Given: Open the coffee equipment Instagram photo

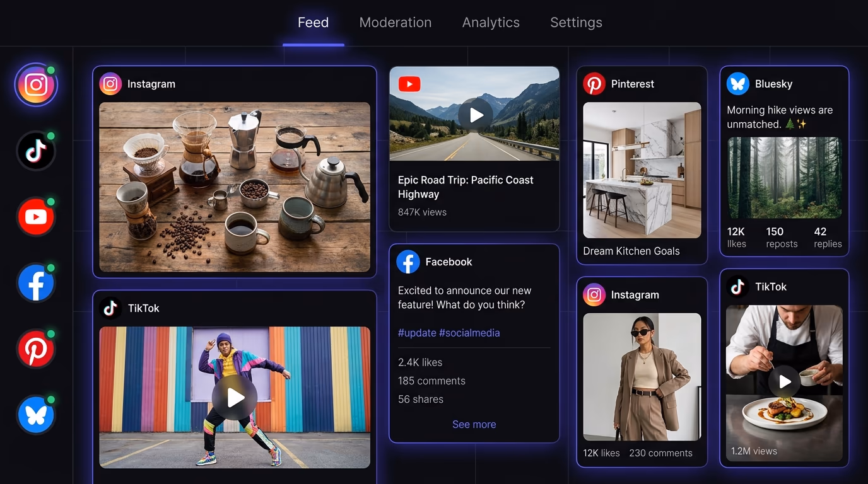Looking at the screenshot, I should (x=235, y=187).
